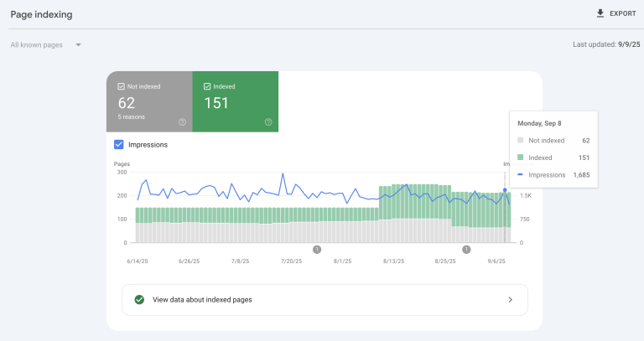Click green checkmark icon beside View data

pyautogui.click(x=139, y=299)
